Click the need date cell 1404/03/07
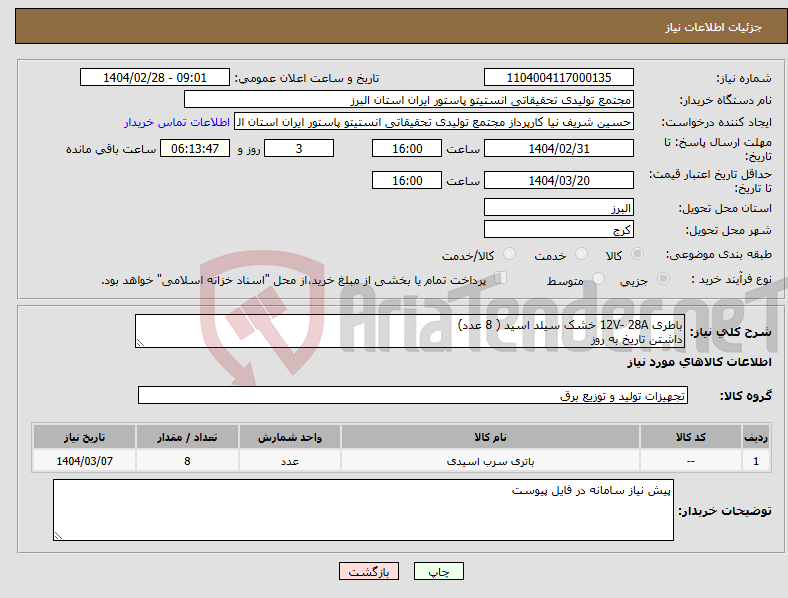788x598 pixels. coord(84,461)
